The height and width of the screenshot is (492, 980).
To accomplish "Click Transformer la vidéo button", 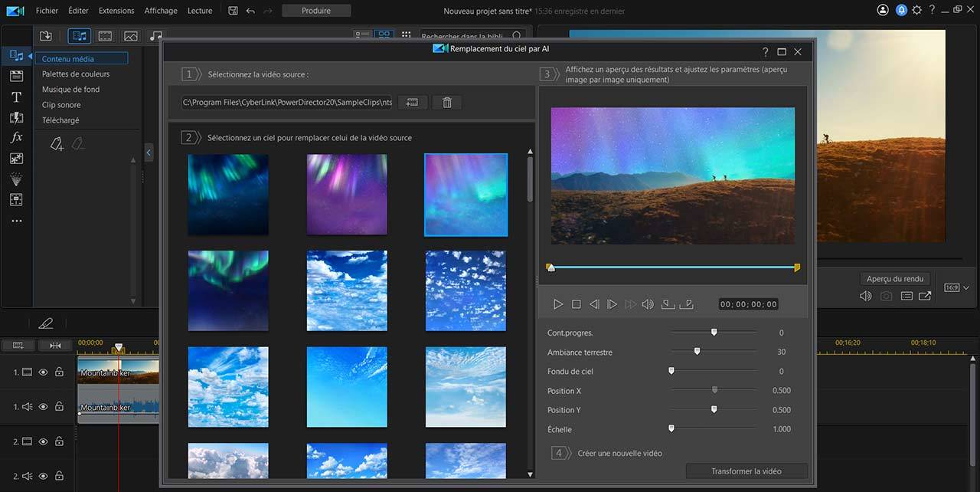I will (x=746, y=471).
